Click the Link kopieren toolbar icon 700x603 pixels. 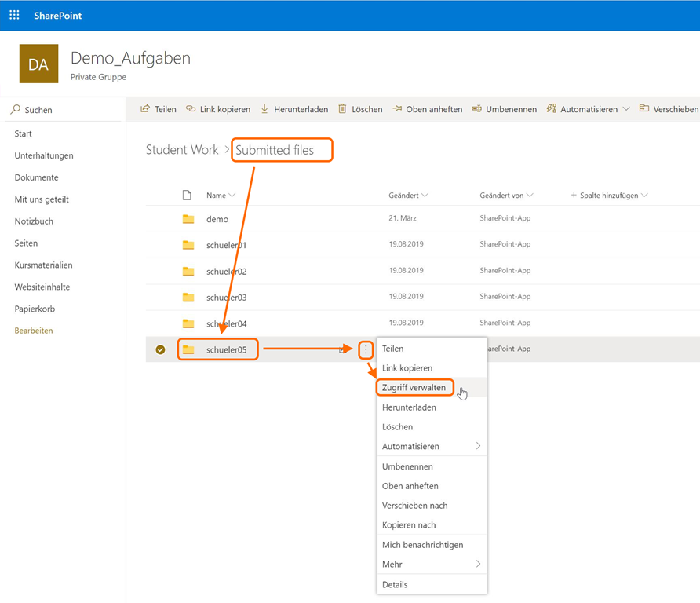point(191,109)
